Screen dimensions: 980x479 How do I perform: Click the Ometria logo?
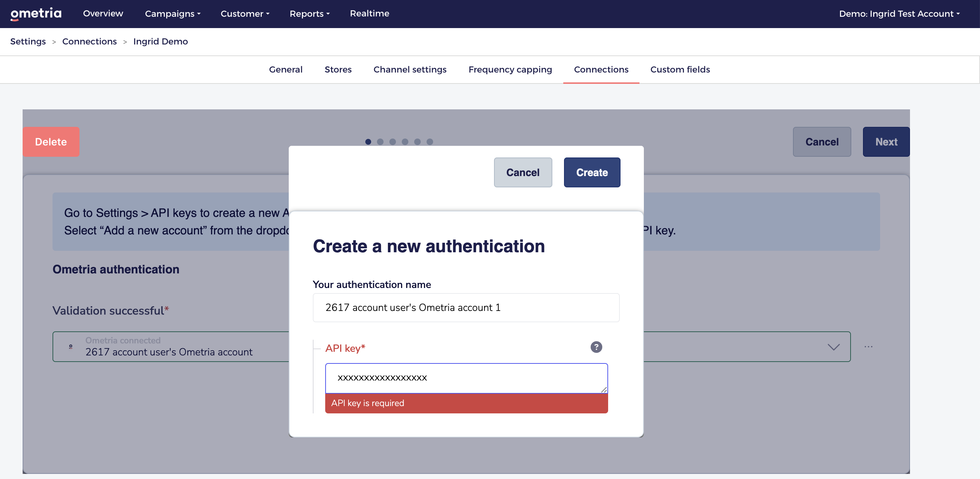point(36,14)
